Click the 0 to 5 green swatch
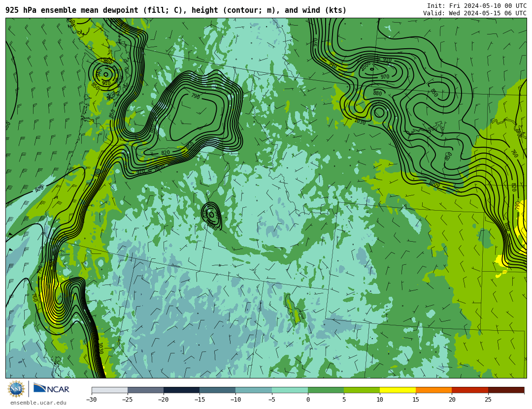This screenshot has height=409, width=532. pyautogui.click(x=326, y=390)
